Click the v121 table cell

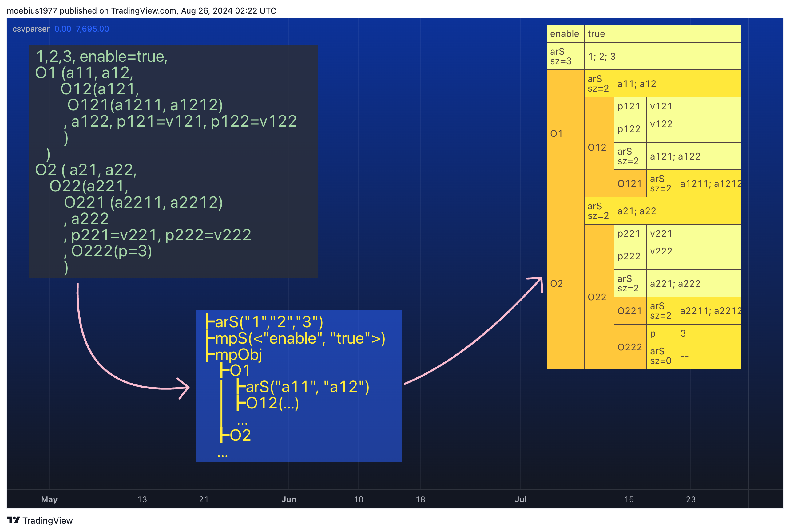[694, 106]
